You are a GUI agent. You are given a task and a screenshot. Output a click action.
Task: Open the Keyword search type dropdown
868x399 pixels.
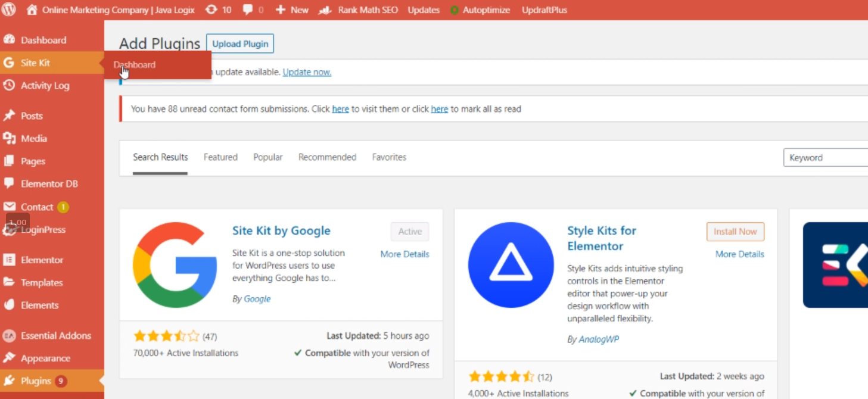(x=826, y=157)
